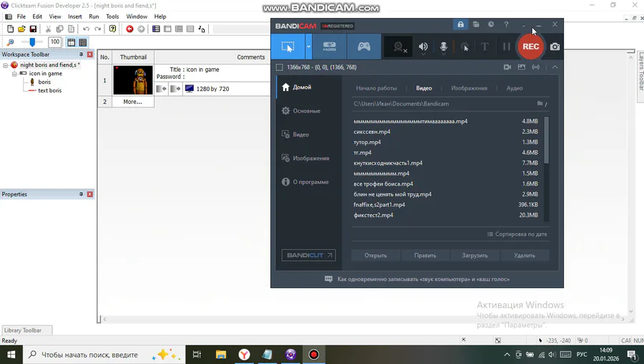Click frame 1 thumbnail in storyboard
The width and height of the screenshot is (644, 364).
click(x=133, y=80)
